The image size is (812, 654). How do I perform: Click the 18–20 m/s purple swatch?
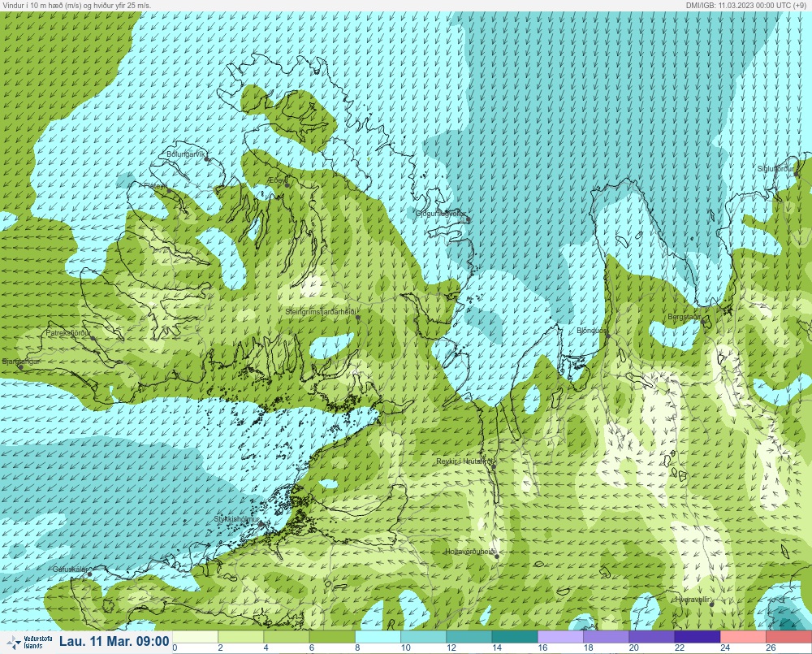click(x=607, y=637)
